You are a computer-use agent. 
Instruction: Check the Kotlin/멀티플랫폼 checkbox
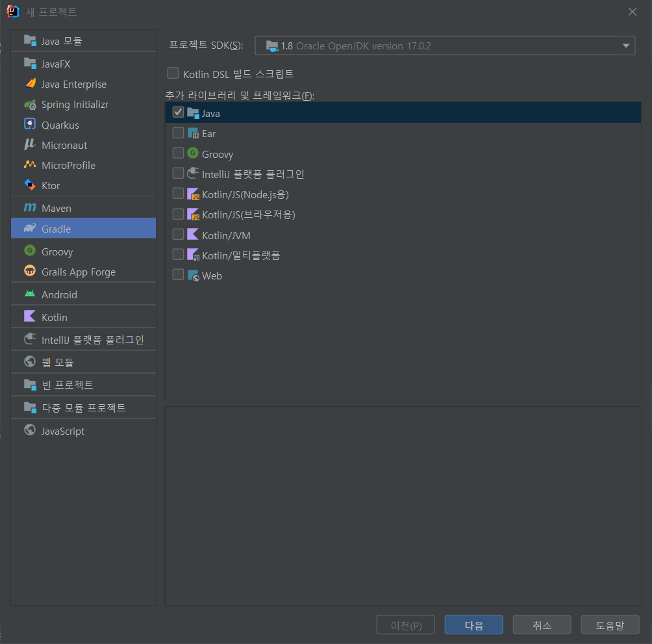tap(178, 254)
